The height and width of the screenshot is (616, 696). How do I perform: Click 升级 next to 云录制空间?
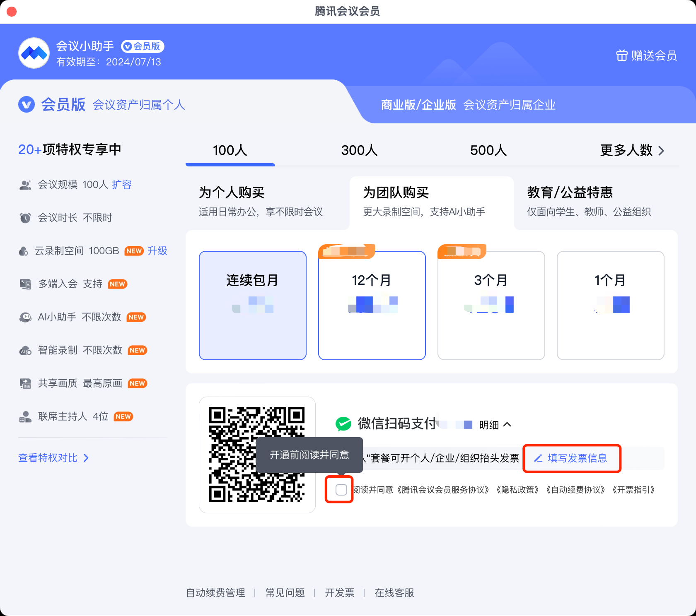tap(157, 251)
